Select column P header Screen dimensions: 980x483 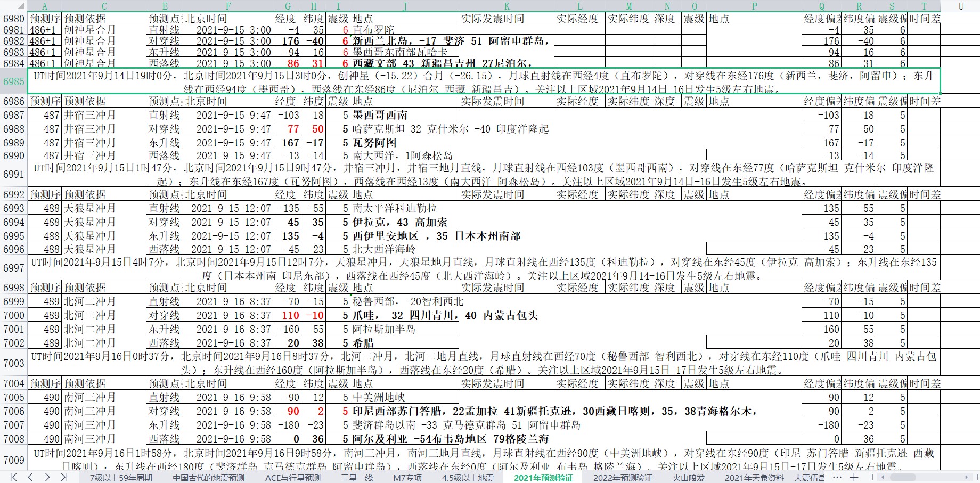(754, 6)
